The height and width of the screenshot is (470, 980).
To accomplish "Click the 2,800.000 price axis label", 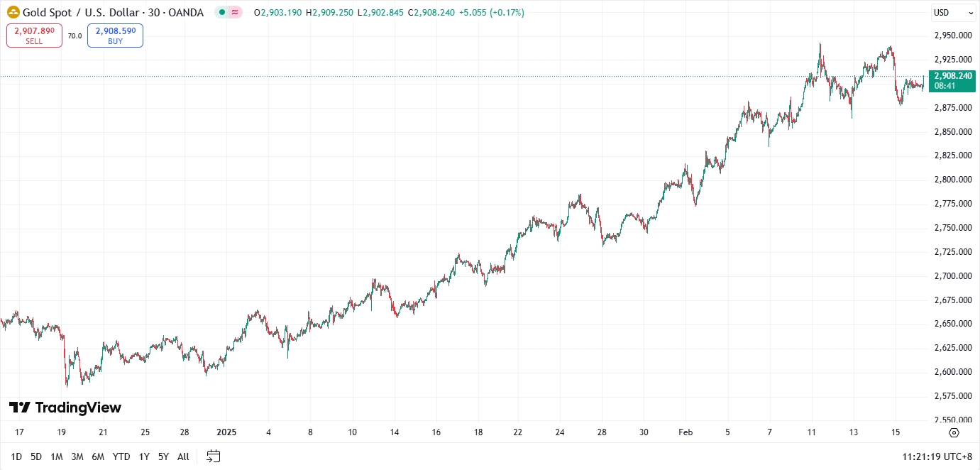I will [953, 180].
